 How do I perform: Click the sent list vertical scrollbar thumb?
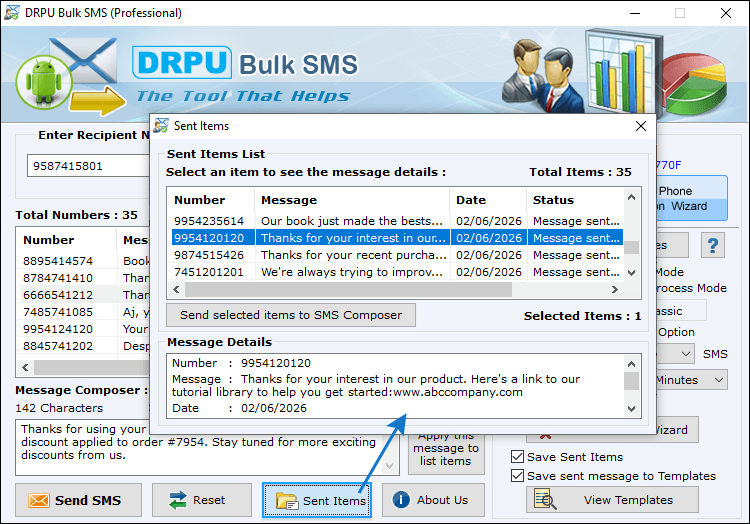pyautogui.click(x=631, y=247)
